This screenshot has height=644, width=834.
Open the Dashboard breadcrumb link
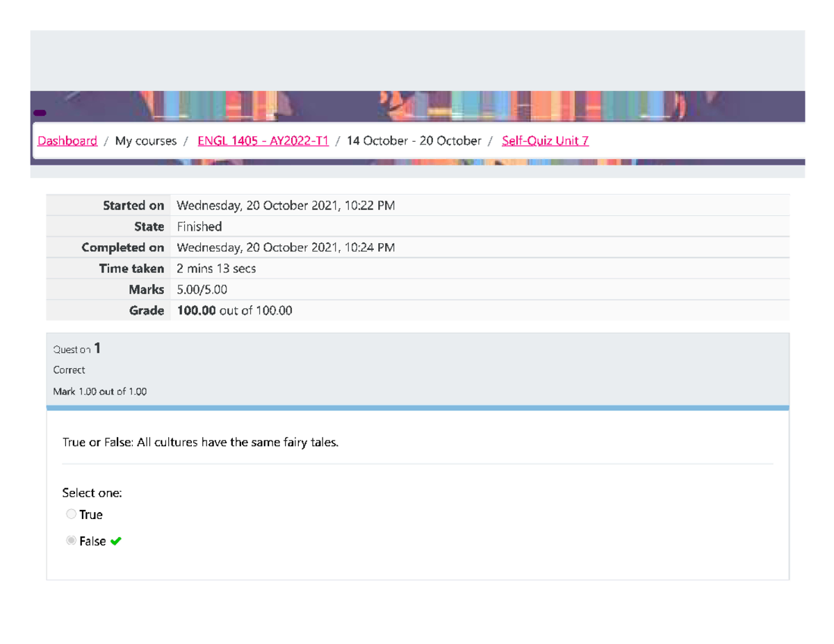(x=67, y=141)
